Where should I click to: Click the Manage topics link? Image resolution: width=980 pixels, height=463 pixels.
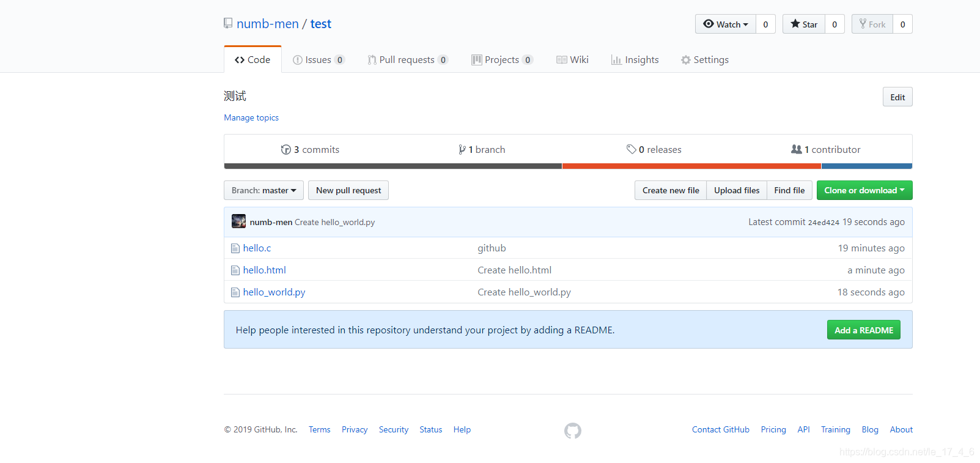pyautogui.click(x=251, y=117)
